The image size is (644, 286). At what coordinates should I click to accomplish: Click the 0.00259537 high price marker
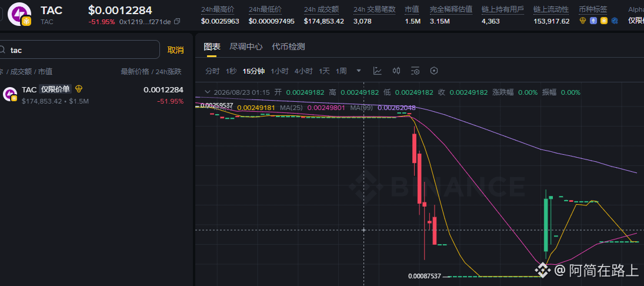(217, 105)
